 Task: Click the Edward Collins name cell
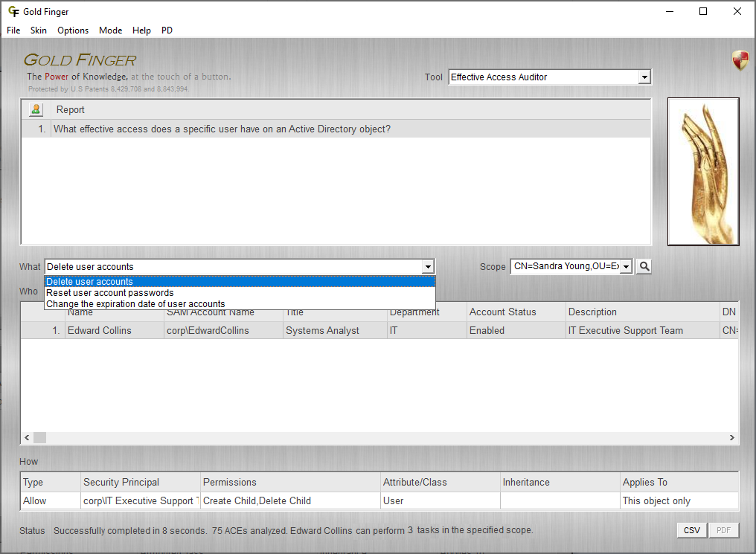pyautogui.click(x=115, y=330)
